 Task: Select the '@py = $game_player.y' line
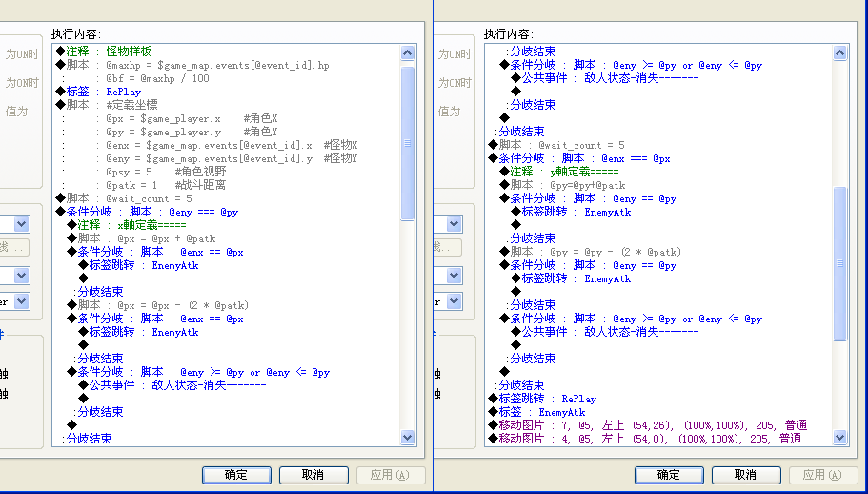tap(192, 132)
